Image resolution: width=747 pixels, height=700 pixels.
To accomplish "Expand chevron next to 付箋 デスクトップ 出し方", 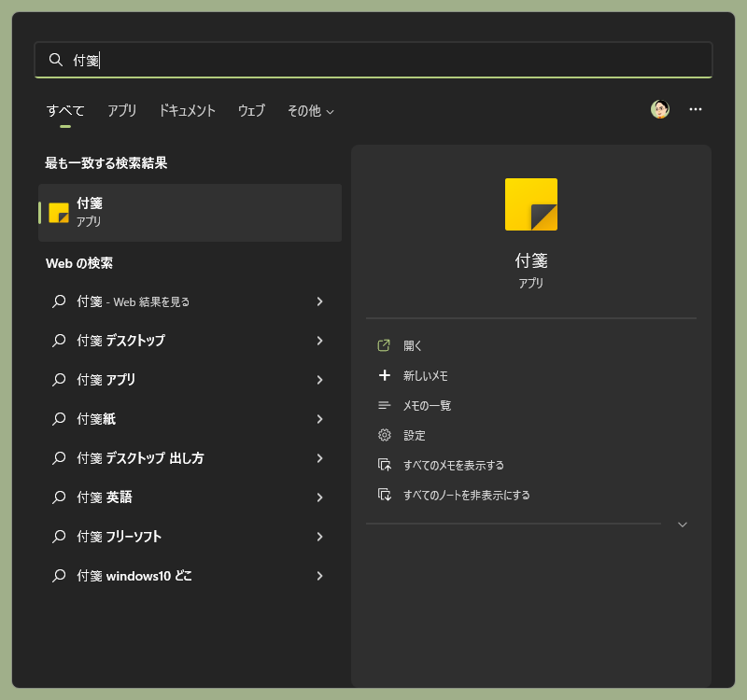I will [x=320, y=458].
